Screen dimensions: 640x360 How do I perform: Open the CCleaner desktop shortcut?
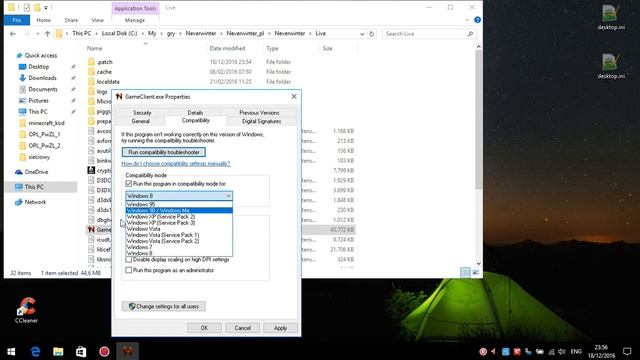(27, 310)
